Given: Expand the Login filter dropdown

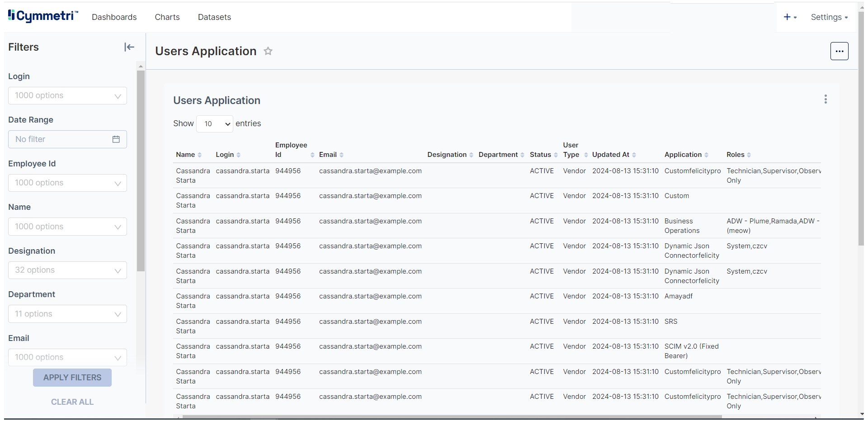Looking at the screenshot, I should tap(67, 96).
